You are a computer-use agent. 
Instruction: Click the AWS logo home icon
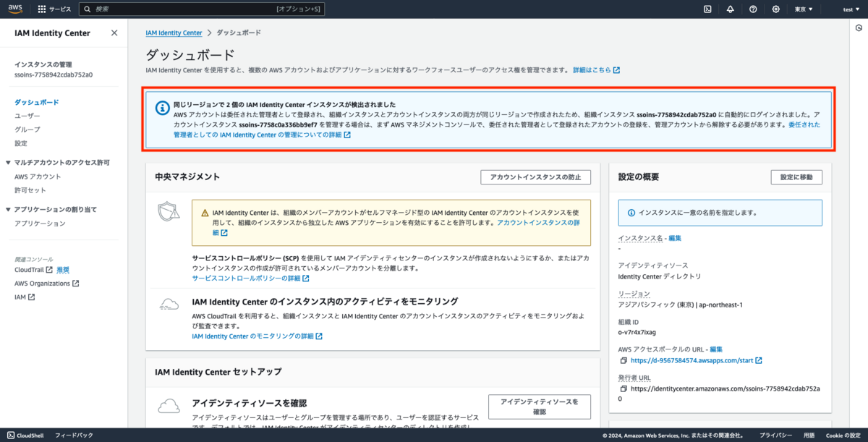(x=17, y=9)
